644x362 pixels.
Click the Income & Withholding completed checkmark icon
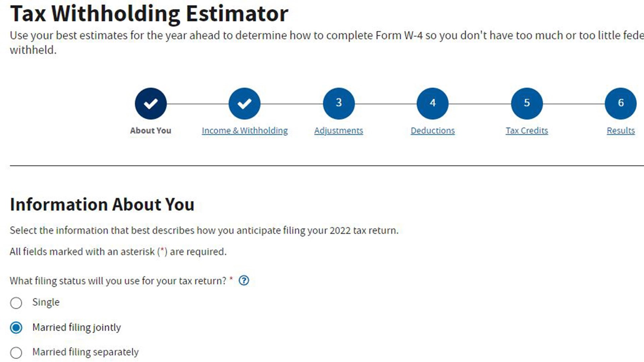click(245, 103)
